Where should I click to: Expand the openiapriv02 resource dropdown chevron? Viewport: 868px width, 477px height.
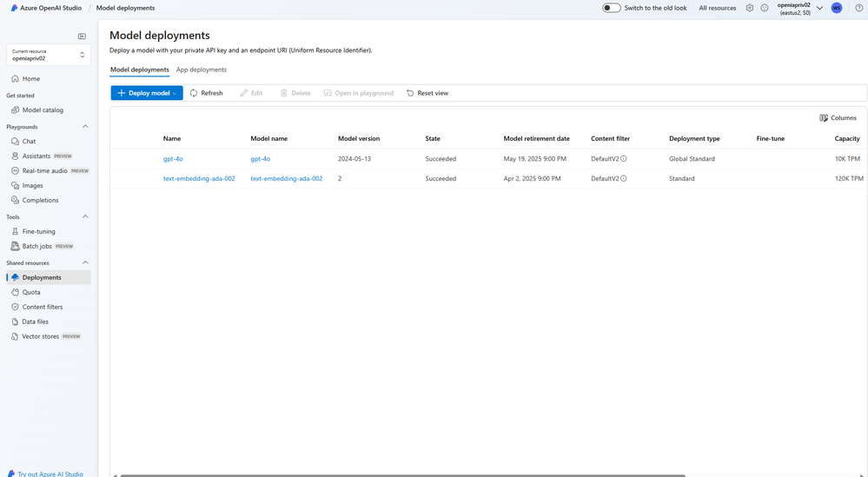(x=820, y=8)
